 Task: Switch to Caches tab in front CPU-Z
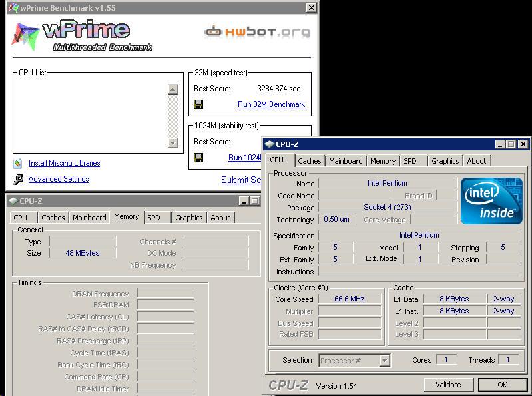[x=310, y=161]
